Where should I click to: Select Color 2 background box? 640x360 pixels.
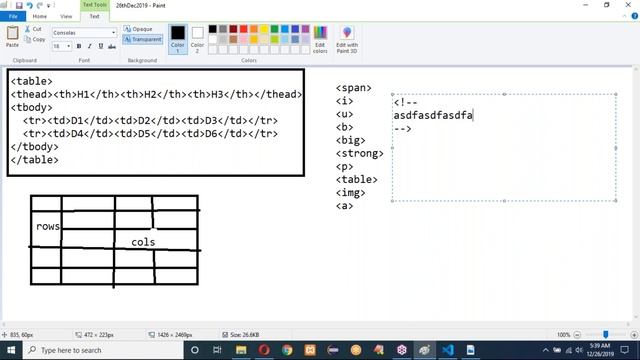click(x=197, y=39)
